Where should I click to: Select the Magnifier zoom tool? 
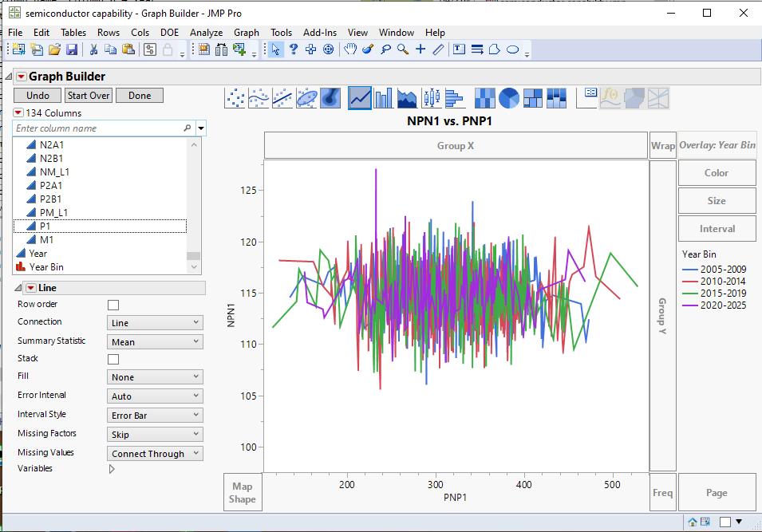[x=401, y=49]
